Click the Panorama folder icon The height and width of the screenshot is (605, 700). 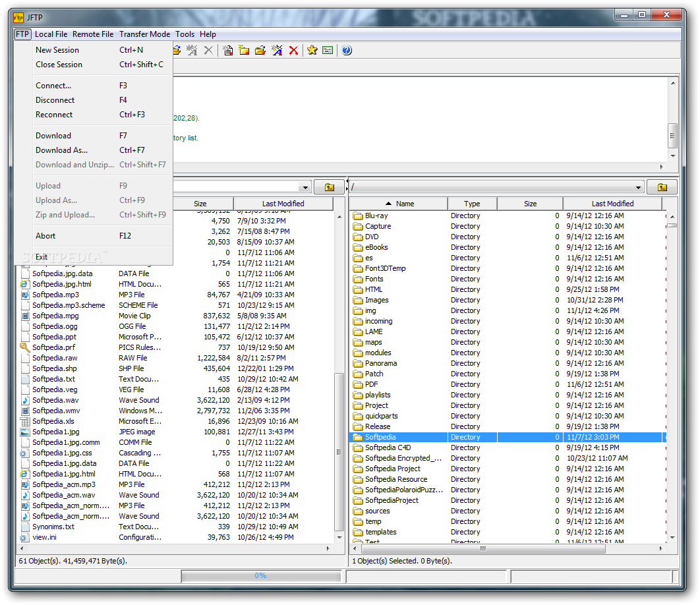358,363
